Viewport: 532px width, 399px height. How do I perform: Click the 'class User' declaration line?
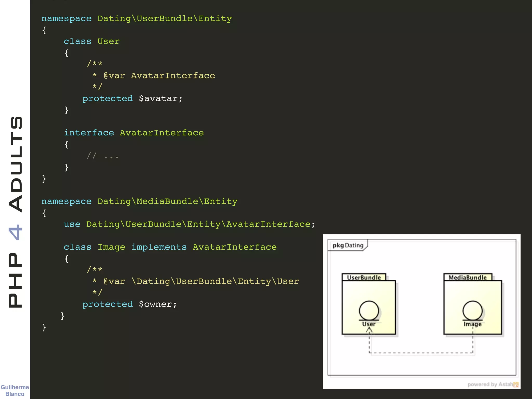tap(91, 41)
